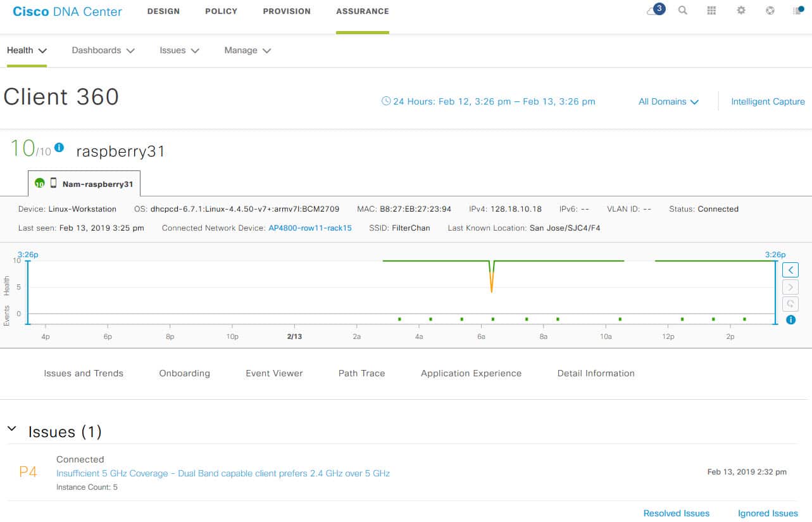Click the globe icon in header

(x=770, y=11)
